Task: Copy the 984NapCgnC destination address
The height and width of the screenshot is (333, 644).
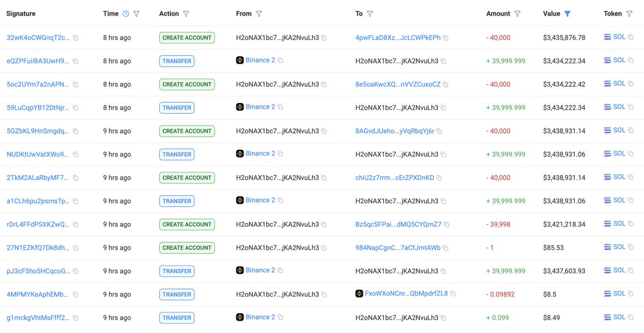Action: pyautogui.click(x=445, y=248)
